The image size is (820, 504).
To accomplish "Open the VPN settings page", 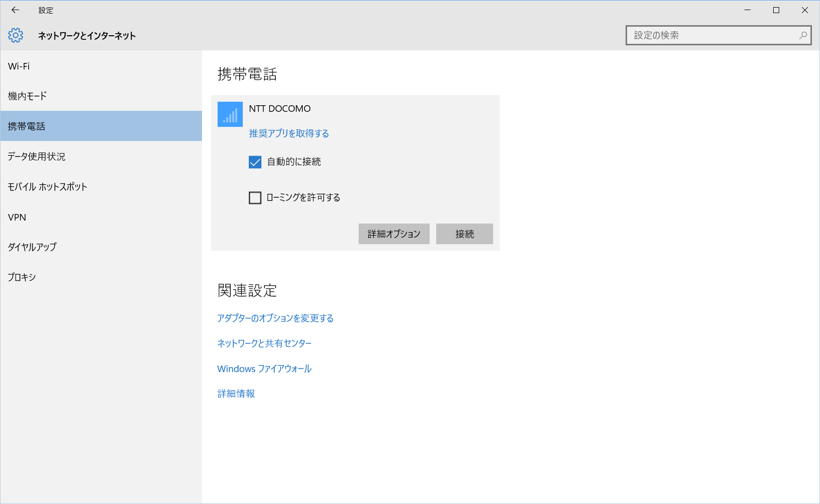I will (101, 217).
